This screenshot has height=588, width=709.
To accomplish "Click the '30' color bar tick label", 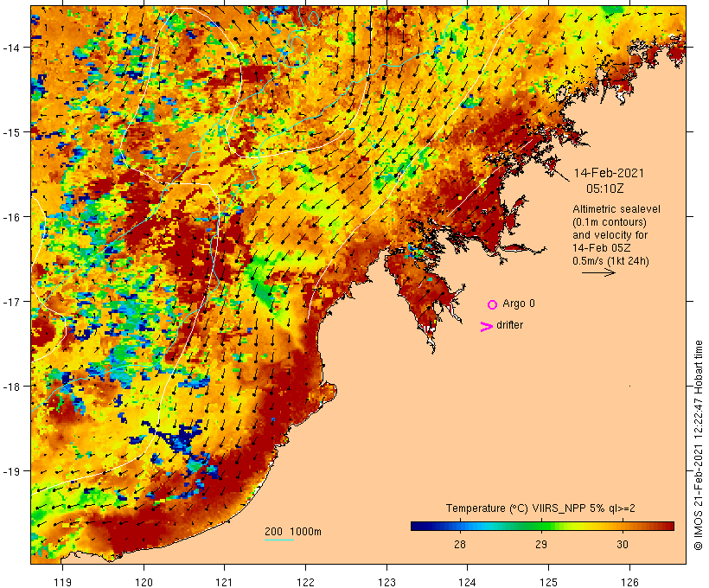I will 623,544.
